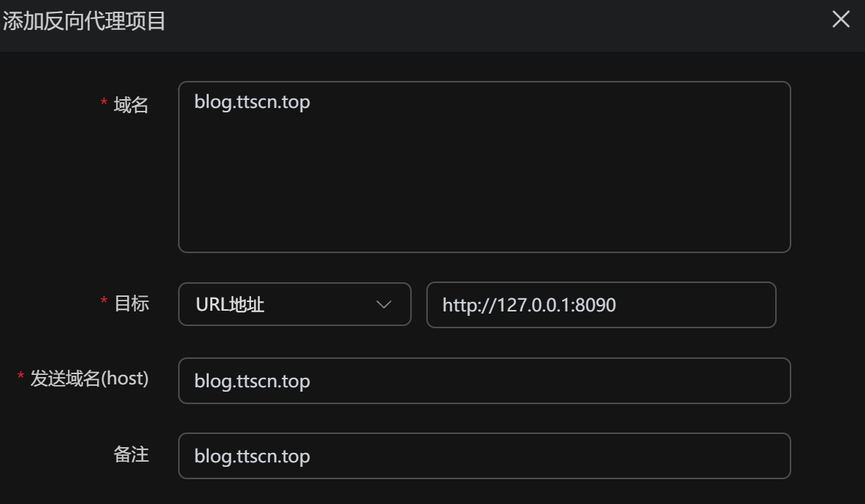Image resolution: width=865 pixels, height=504 pixels.
Task: Click the http://127.0.0.1:8090 address text
Action: 529,305
